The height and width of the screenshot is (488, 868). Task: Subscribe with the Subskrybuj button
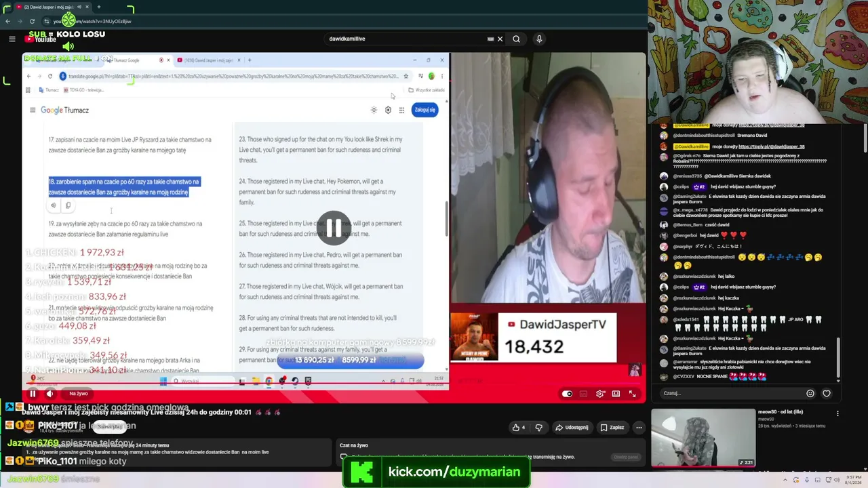(x=109, y=426)
